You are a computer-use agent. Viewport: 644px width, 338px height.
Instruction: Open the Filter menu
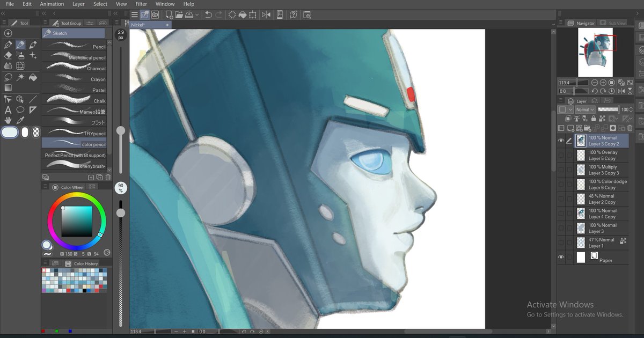(141, 4)
